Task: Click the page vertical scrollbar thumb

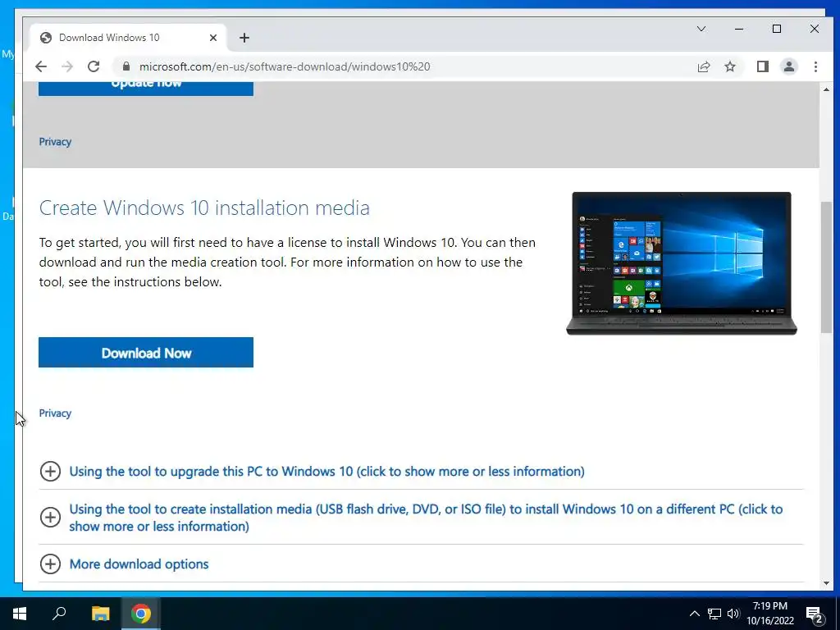Action: (x=826, y=267)
